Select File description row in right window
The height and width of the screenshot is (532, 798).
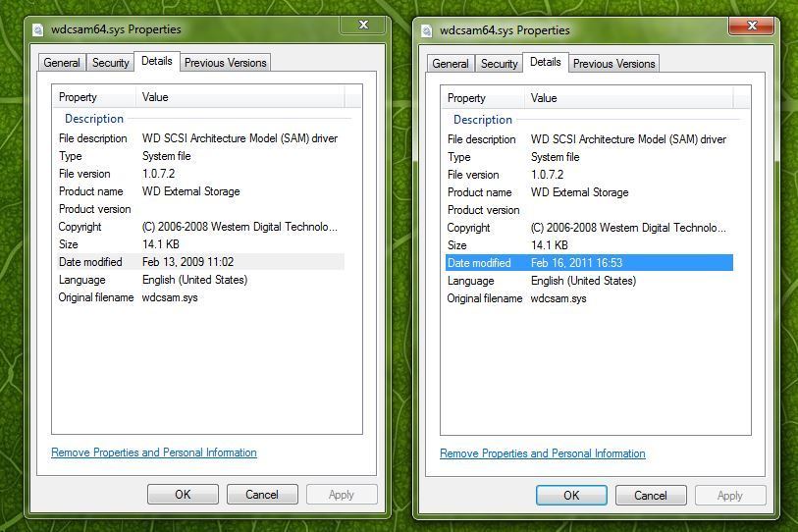click(x=589, y=139)
